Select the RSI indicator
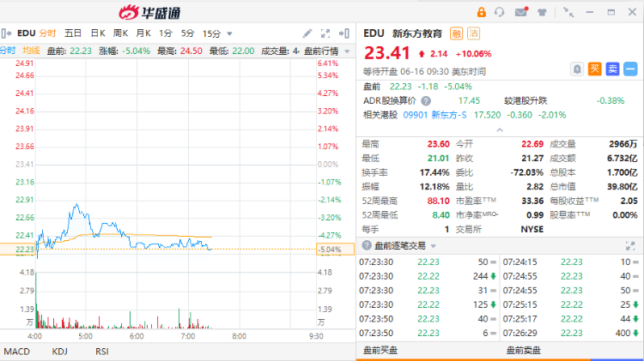644x361 pixels. point(102,352)
